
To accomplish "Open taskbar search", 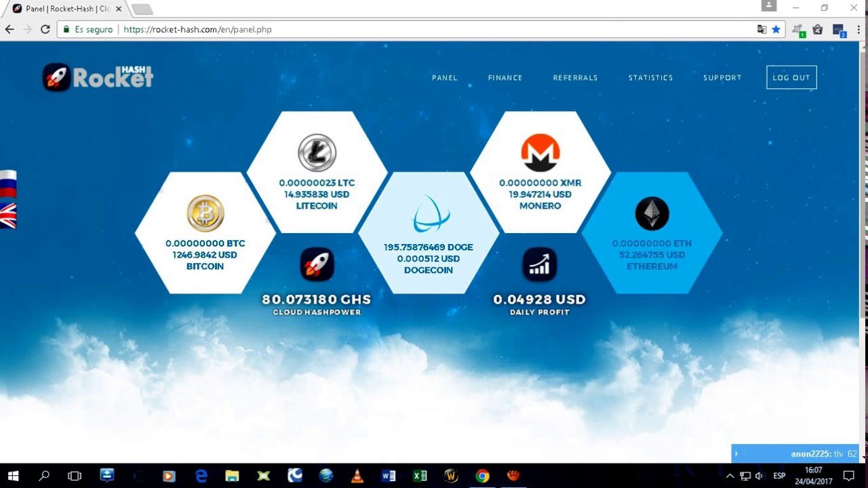I will coord(44,476).
